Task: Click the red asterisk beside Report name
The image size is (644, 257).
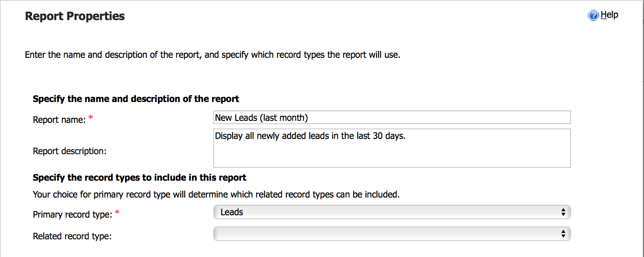Action: [91, 118]
